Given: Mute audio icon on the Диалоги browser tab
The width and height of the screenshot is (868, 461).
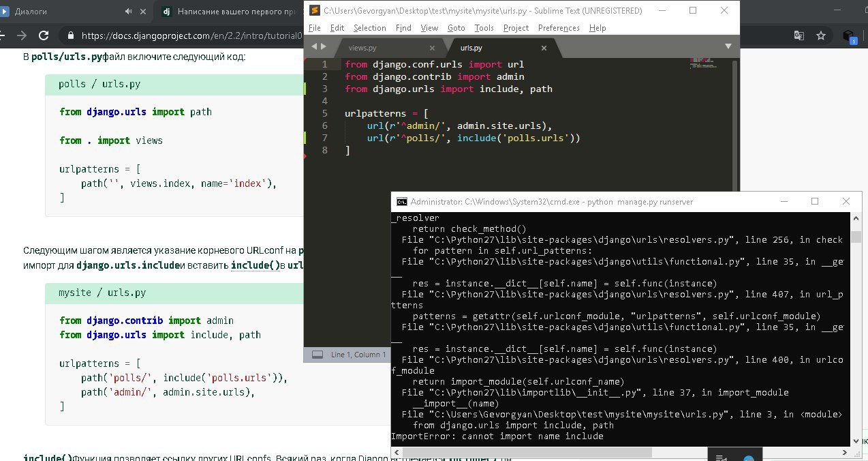Looking at the screenshot, I should pos(129,12).
